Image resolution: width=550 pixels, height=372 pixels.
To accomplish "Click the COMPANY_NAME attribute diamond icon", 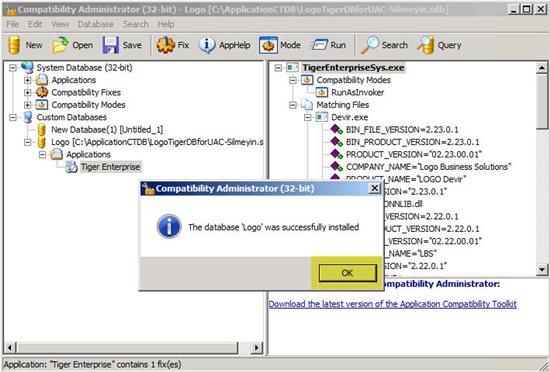I will (x=336, y=167).
